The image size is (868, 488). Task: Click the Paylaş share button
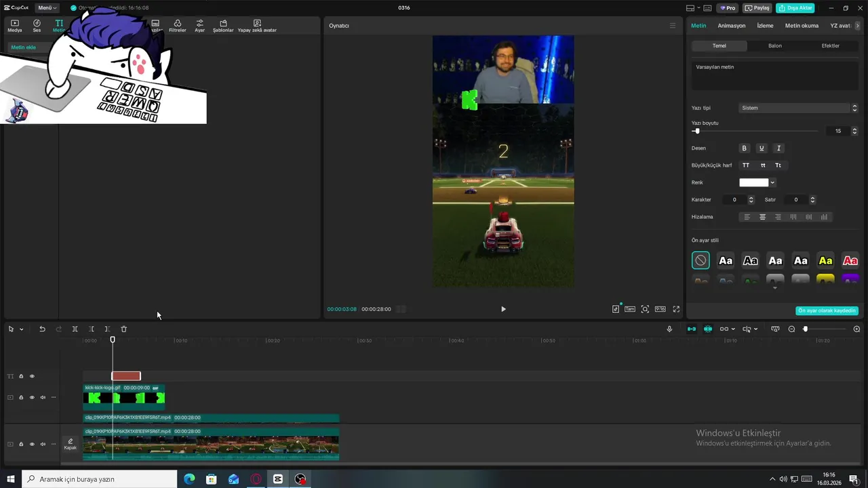point(757,8)
